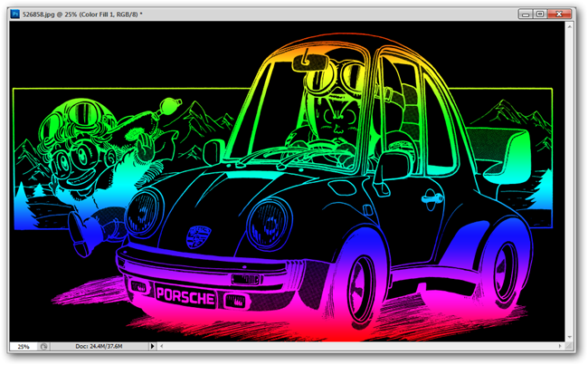Click the horizontal scrollbar left arrow
Screen dimensions: 588x365
pos(162,346)
